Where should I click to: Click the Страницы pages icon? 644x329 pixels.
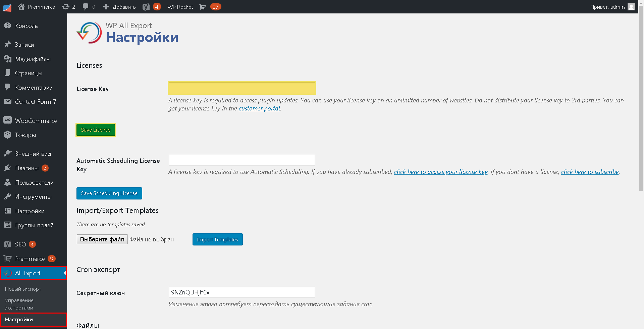point(7,73)
